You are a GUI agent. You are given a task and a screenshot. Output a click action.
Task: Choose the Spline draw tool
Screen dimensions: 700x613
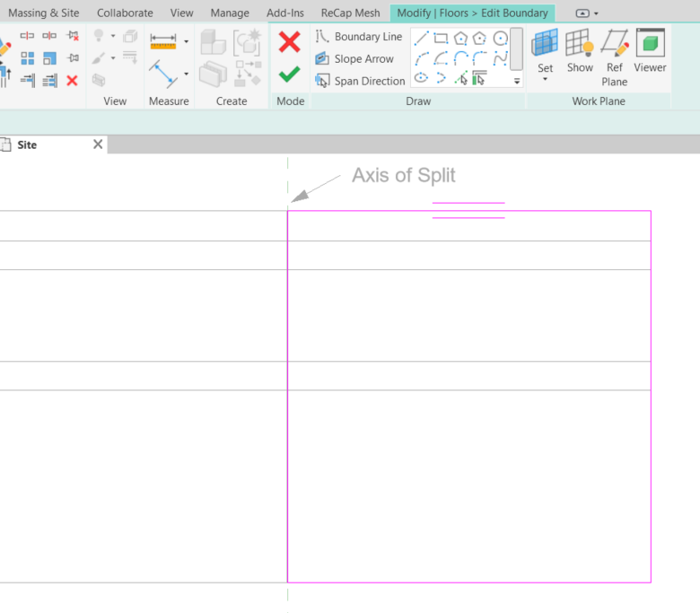pos(501,58)
